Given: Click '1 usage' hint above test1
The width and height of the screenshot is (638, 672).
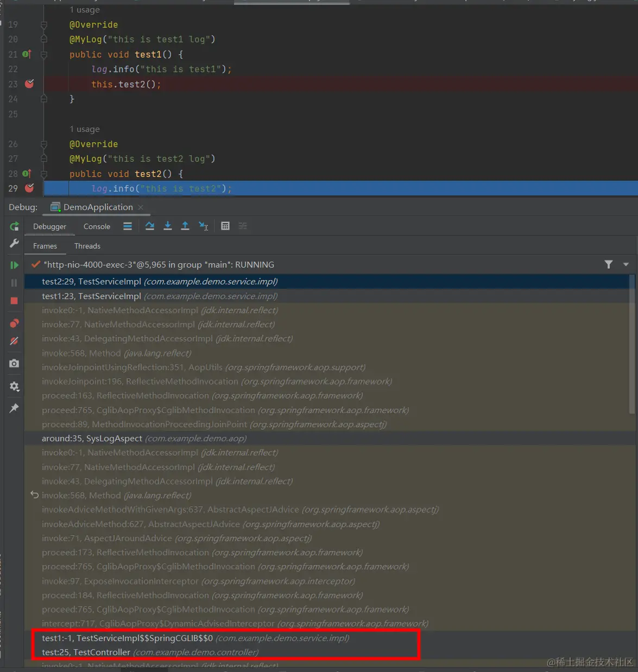Looking at the screenshot, I should tap(85, 10).
